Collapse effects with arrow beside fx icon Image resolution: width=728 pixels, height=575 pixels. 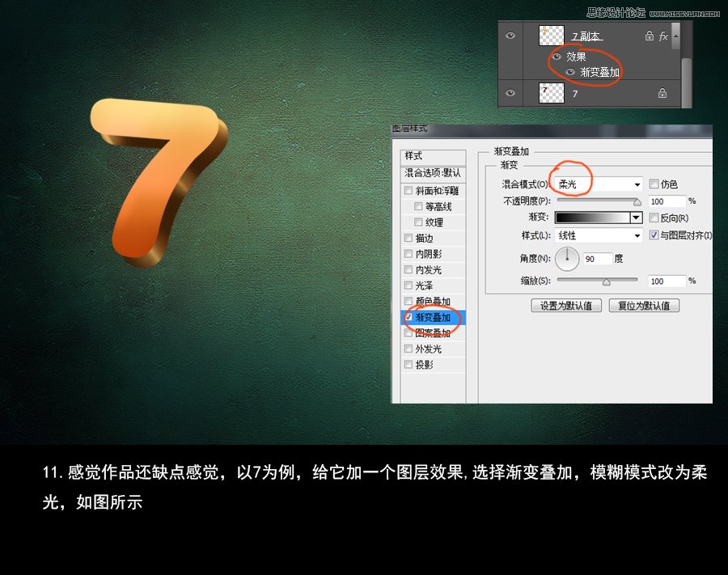[x=676, y=36]
